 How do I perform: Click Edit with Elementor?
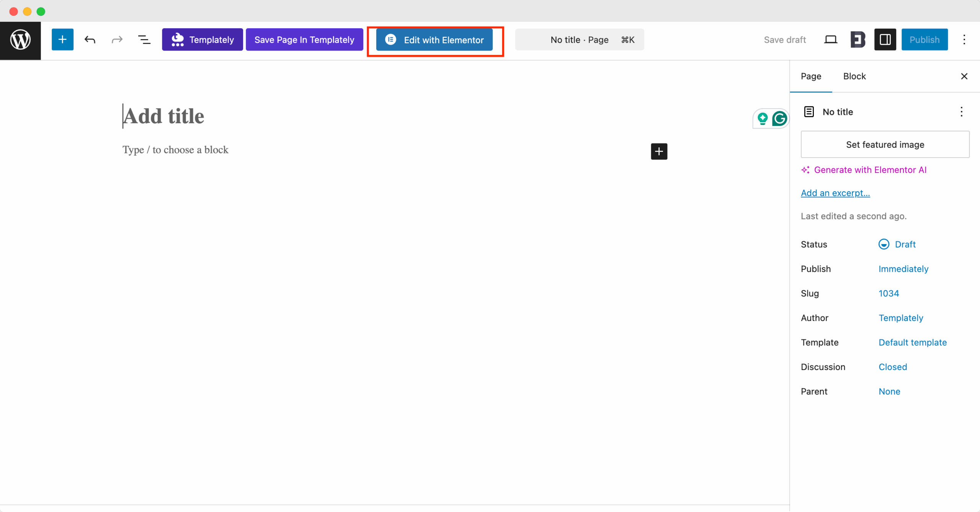point(435,39)
